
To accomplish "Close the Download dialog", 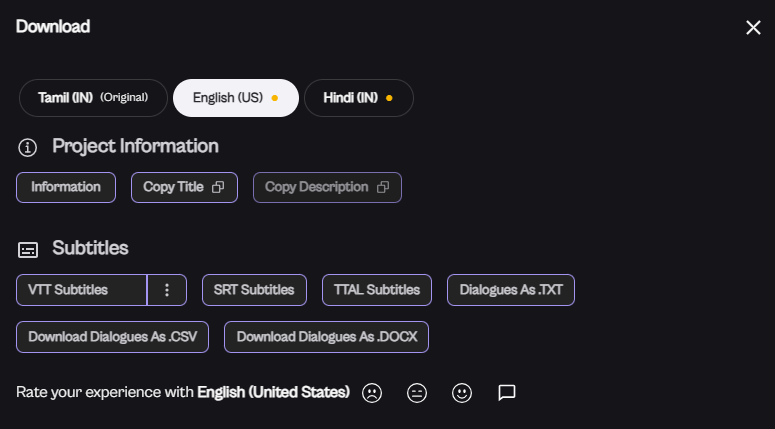I will click(x=753, y=27).
